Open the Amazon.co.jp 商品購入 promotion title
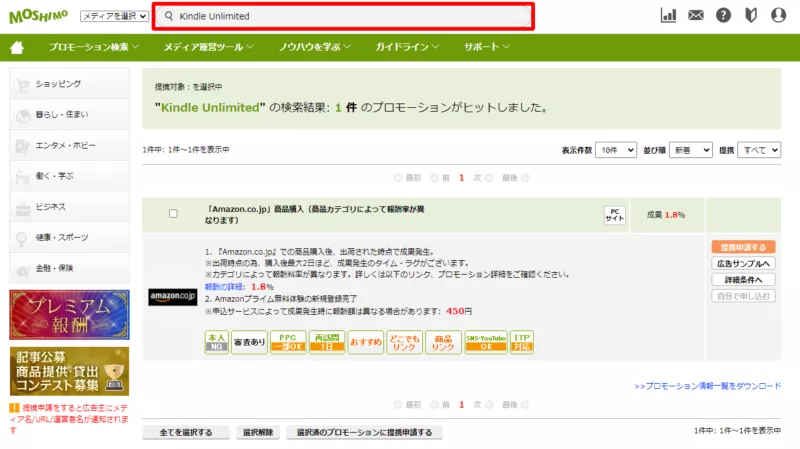800x449 pixels. tap(314, 215)
